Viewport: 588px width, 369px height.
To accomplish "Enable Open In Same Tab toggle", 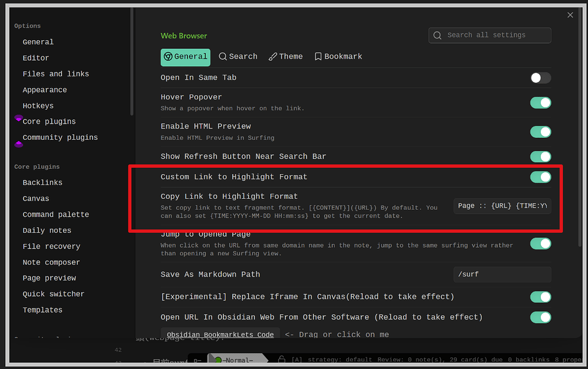I will [540, 78].
